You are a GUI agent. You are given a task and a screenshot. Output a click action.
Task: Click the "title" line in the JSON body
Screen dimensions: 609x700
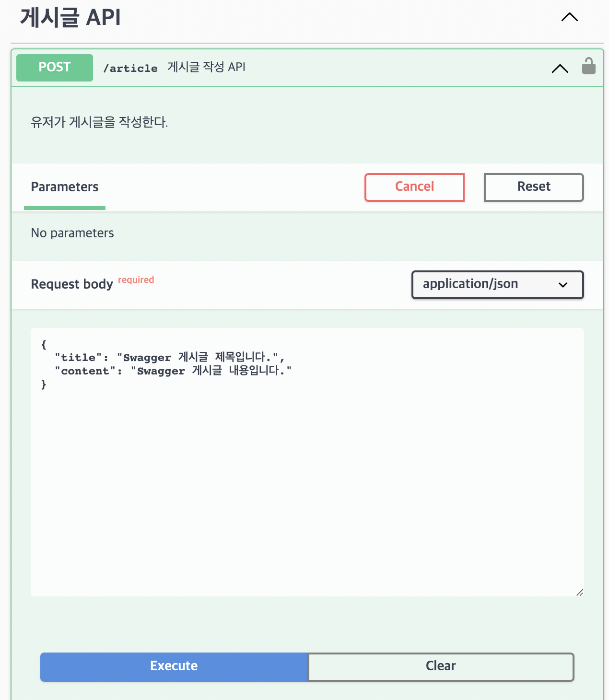[x=170, y=357]
